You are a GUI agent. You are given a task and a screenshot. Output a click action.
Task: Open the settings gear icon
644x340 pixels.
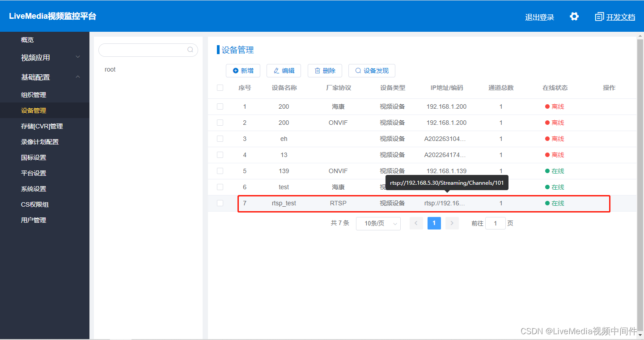tap(574, 17)
